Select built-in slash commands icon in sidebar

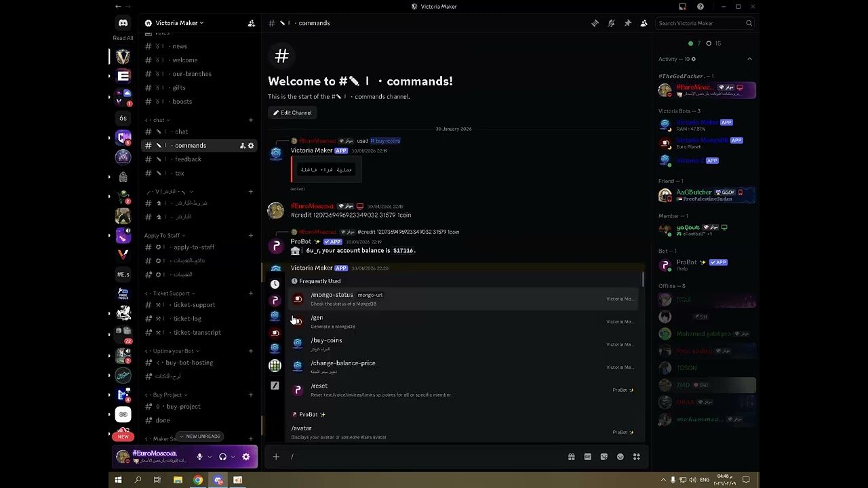click(x=275, y=386)
